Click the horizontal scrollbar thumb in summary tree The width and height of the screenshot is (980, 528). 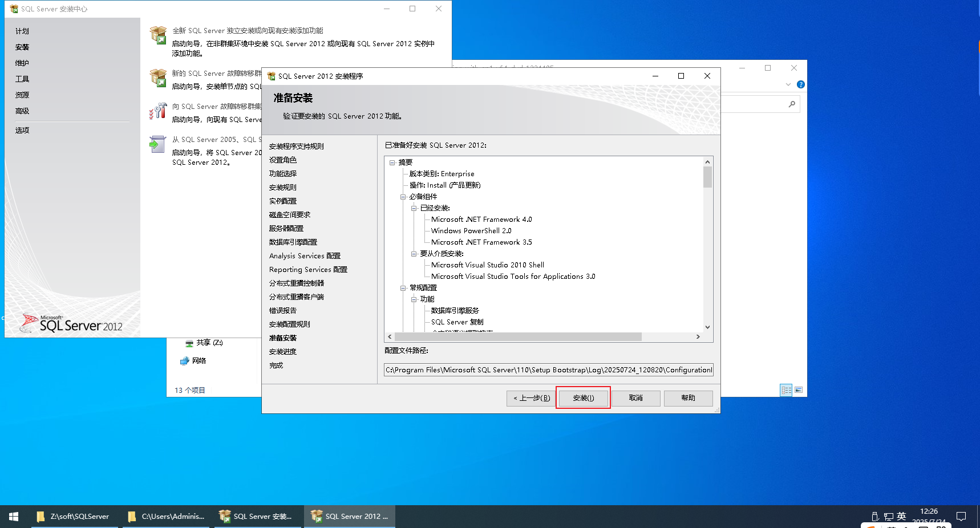[x=518, y=337]
